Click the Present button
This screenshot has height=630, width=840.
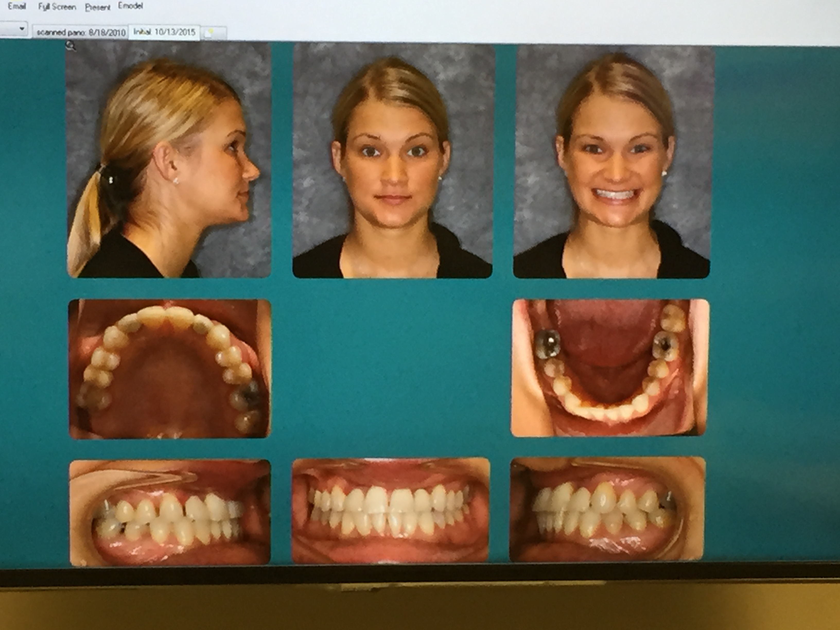point(98,7)
